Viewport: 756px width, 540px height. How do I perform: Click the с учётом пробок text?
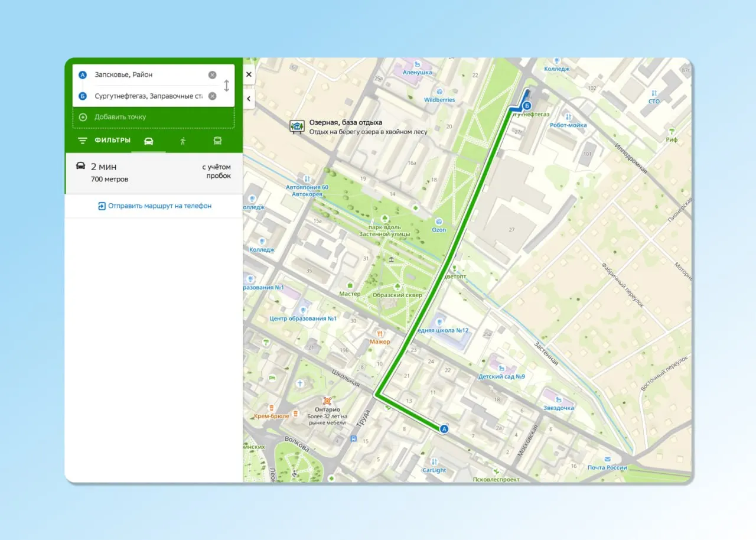216,171
